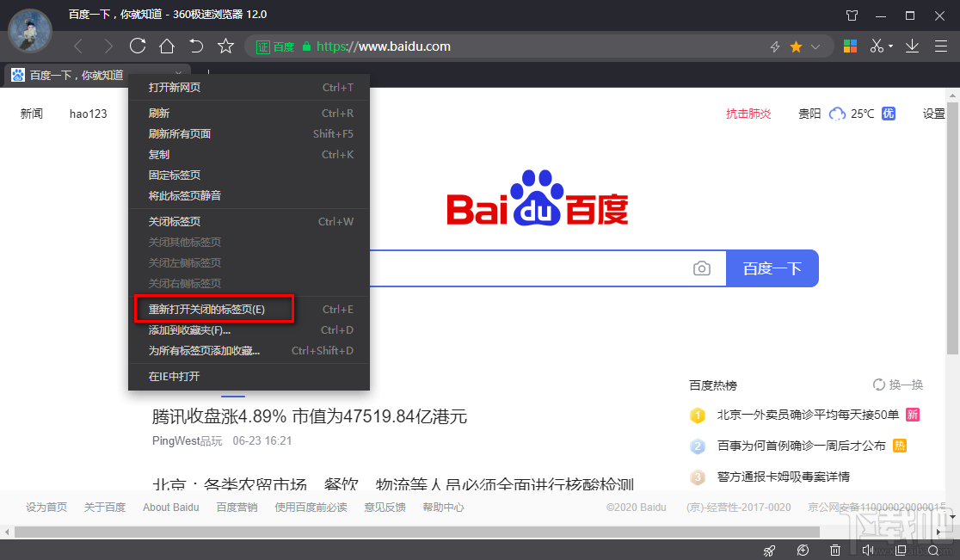Enable split-screen with the window icon
Screen dimensions: 960x560
coord(901,551)
